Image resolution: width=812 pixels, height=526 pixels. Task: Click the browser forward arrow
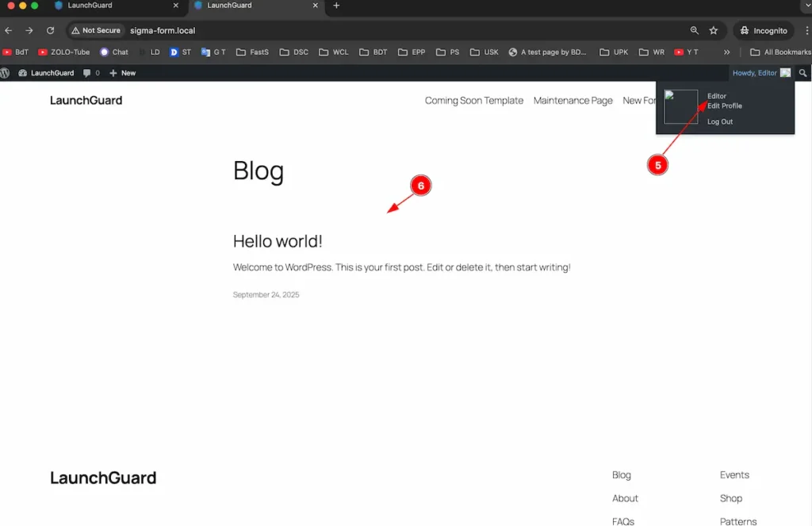pos(29,31)
